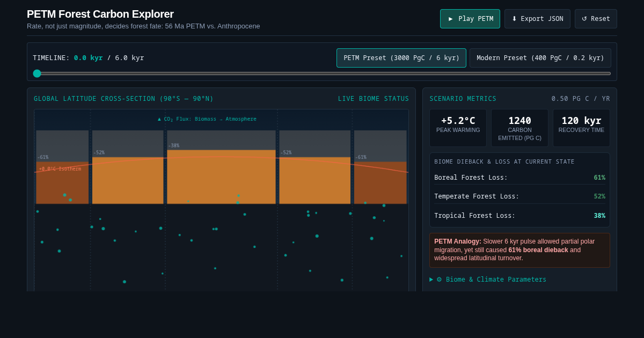This screenshot has width=644, height=338.
Task: Click the 0.50 Pg C / yr rate readout
Action: [581, 99]
